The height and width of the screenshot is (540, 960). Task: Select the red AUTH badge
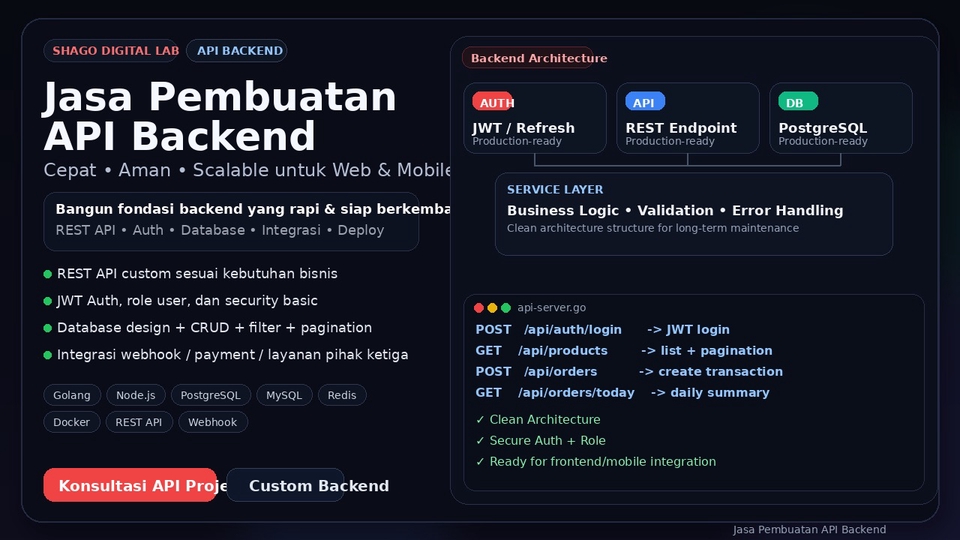[493, 102]
